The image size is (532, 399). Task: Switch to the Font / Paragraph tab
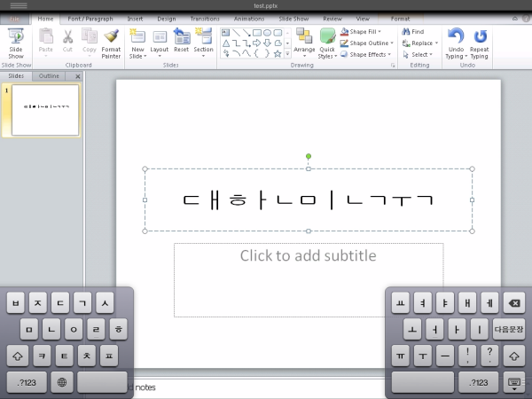click(x=90, y=19)
